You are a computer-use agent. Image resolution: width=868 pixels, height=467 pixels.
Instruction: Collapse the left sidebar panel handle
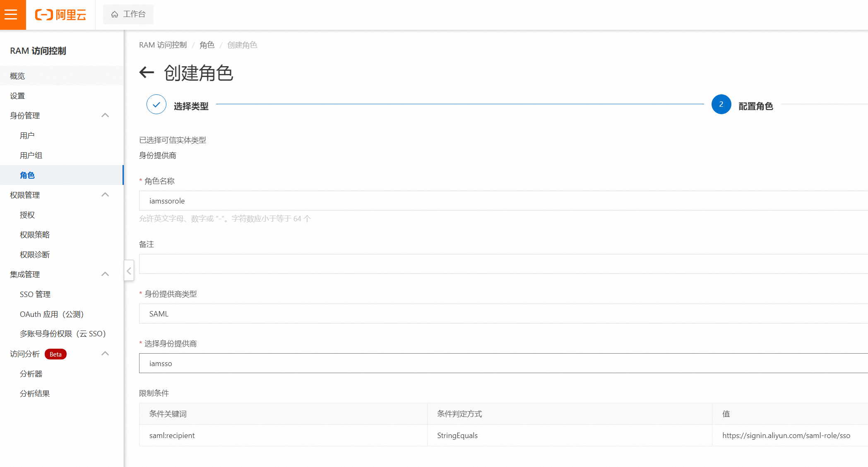pyautogui.click(x=129, y=271)
